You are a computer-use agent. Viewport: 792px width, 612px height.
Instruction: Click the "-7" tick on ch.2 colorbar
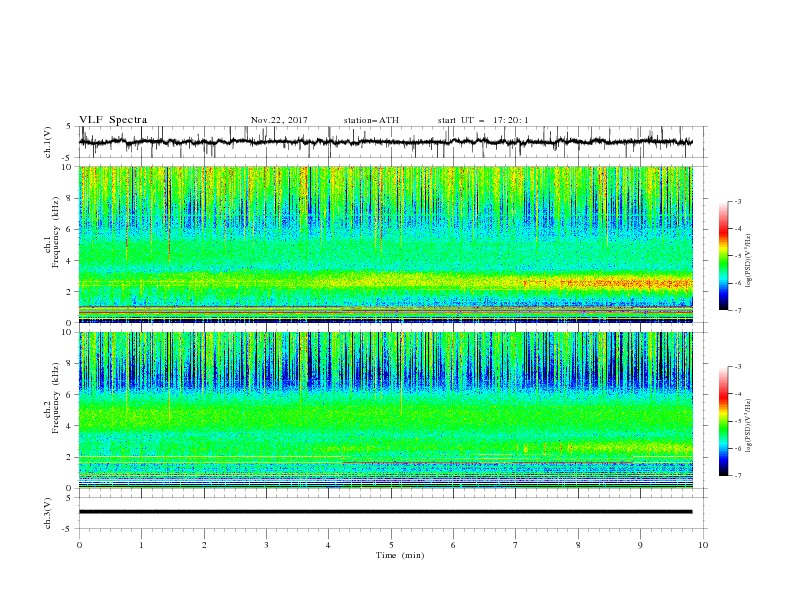(x=738, y=476)
